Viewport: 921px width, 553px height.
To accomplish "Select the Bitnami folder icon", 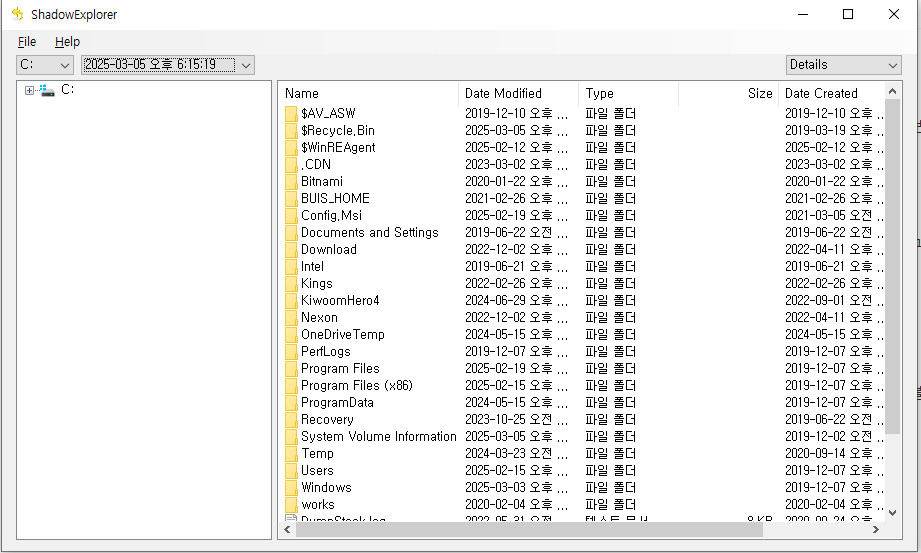I will click(x=291, y=182).
